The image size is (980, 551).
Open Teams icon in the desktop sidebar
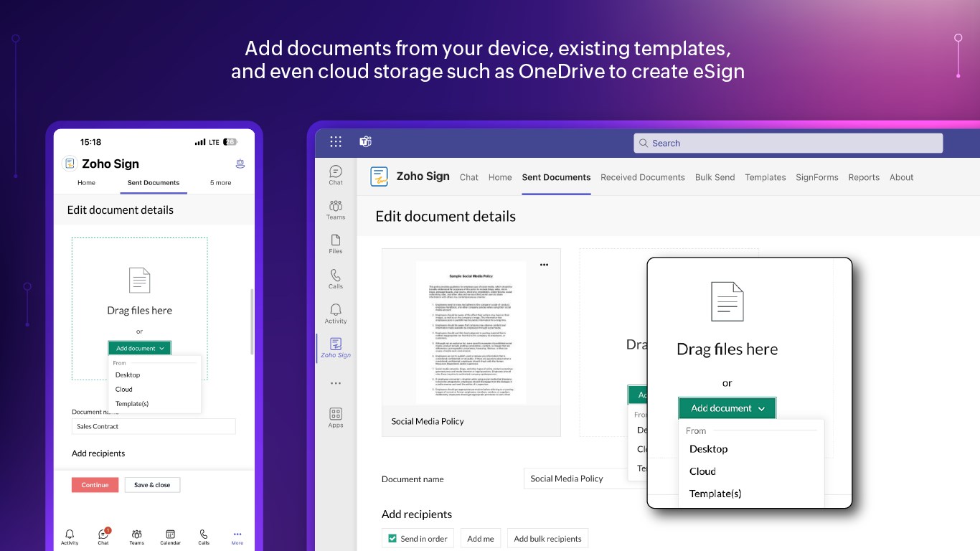click(x=336, y=209)
